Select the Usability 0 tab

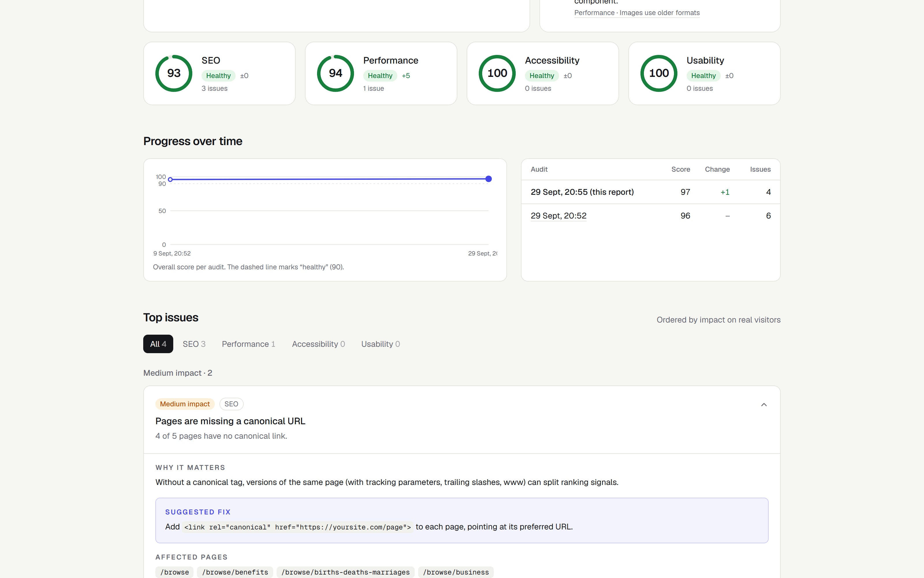[x=380, y=344]
